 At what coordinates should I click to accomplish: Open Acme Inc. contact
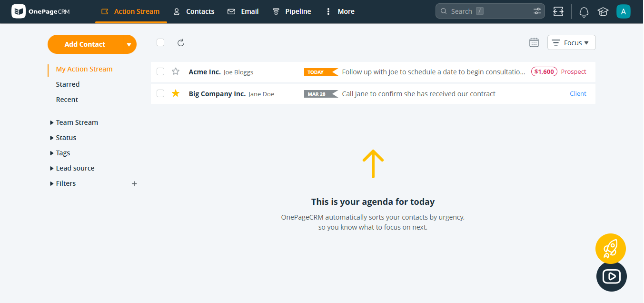click(205, 72)
